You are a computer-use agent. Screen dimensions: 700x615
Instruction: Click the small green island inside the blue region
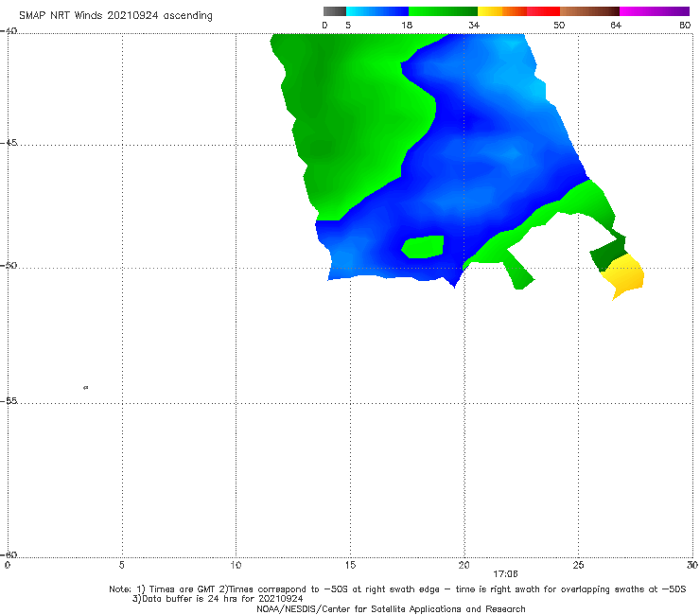point(423,247)
